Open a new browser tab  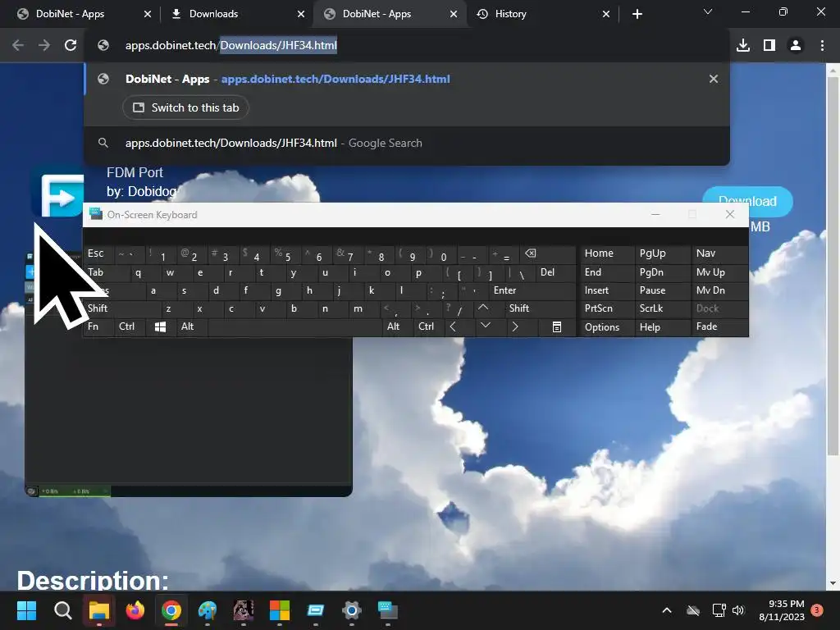click(637, 14)
